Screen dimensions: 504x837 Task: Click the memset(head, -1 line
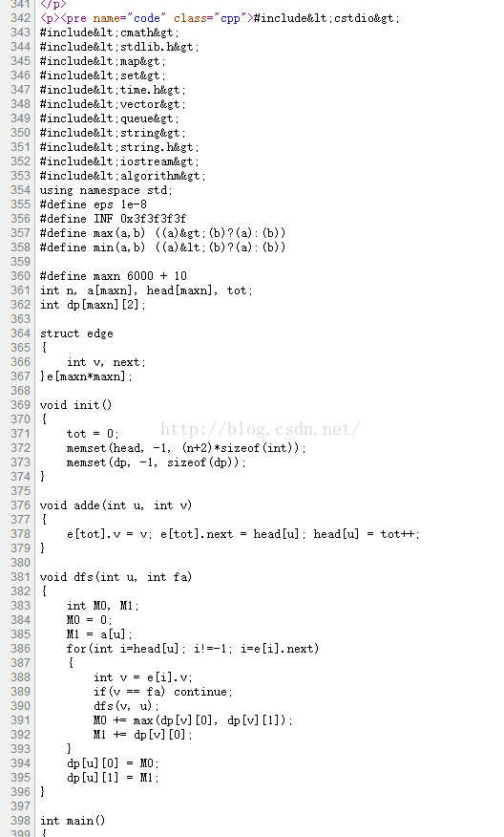[x=186, y=448]
